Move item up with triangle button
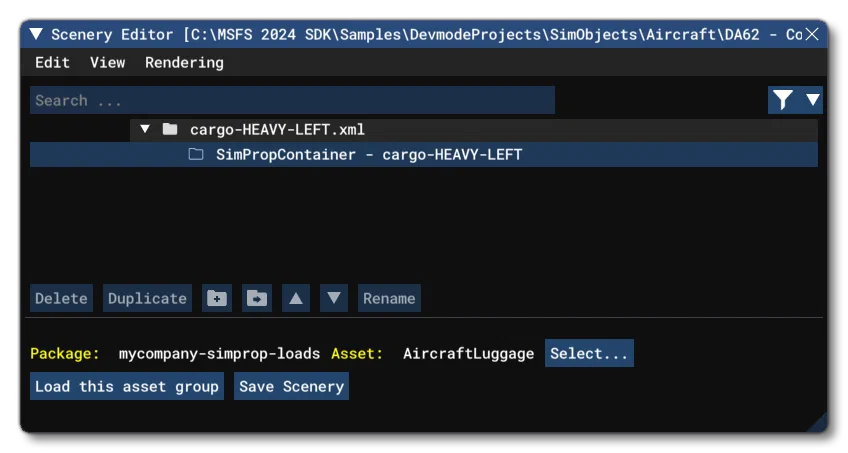 (x=296, y=298)
